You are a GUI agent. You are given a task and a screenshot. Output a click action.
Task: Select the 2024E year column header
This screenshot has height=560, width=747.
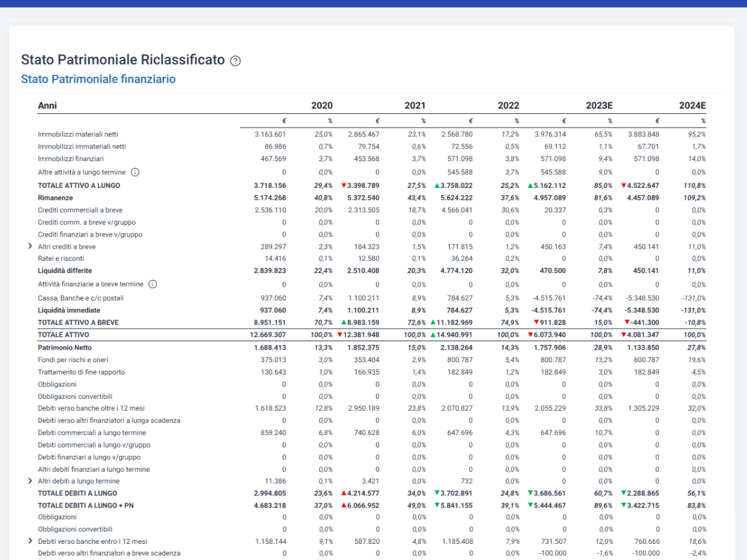[693, 106]
